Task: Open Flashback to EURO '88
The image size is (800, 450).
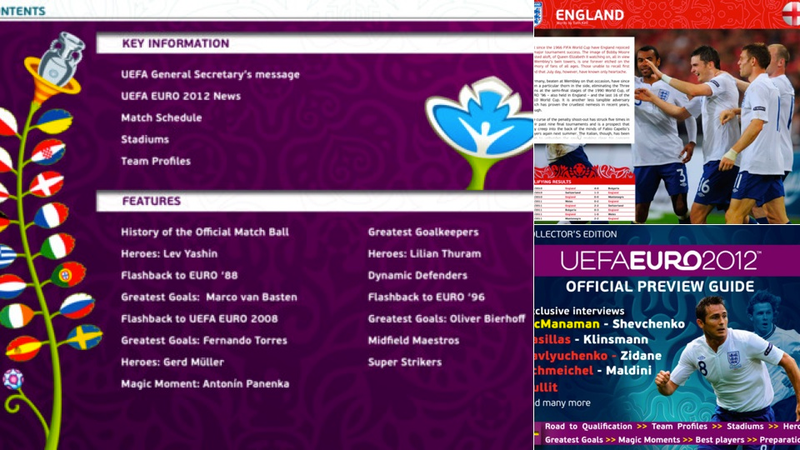Action: point(179,276)
